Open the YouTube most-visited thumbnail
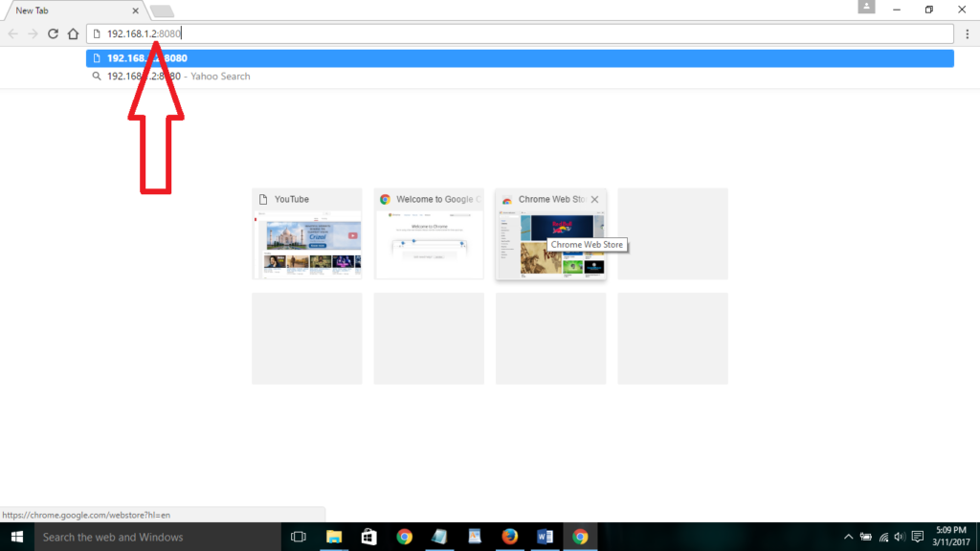This screenshot has height=551, width=980. click(307, 233)
